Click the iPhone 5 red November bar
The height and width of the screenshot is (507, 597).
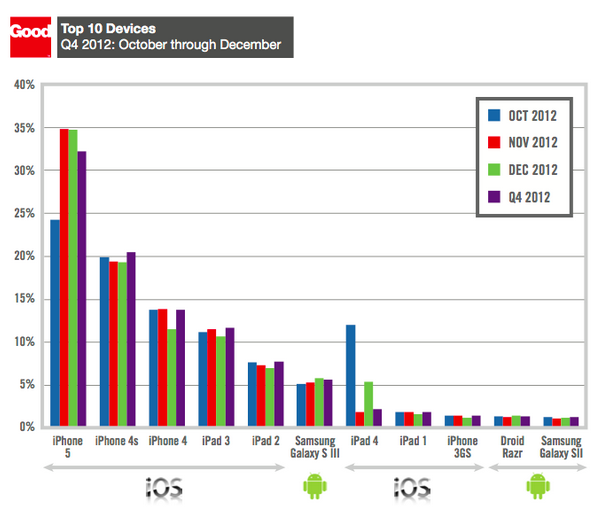(x=64, y=277)
